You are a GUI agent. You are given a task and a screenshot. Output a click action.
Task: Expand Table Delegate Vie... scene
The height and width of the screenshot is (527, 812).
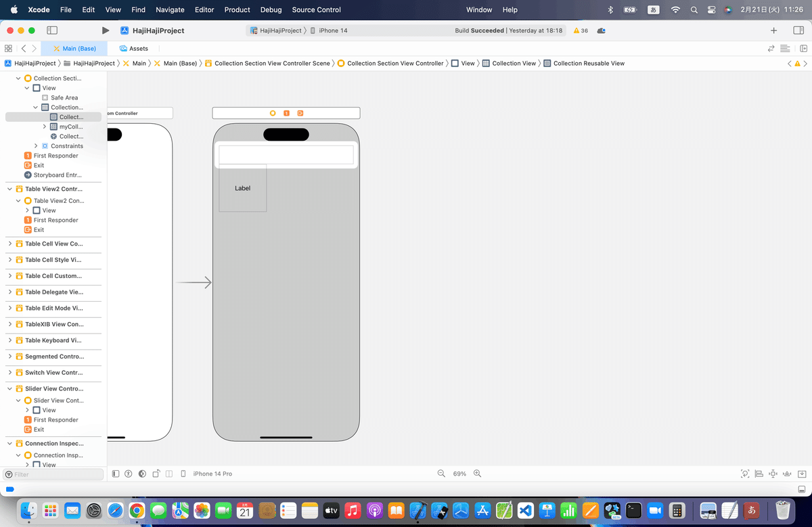(x=9, y=292)
